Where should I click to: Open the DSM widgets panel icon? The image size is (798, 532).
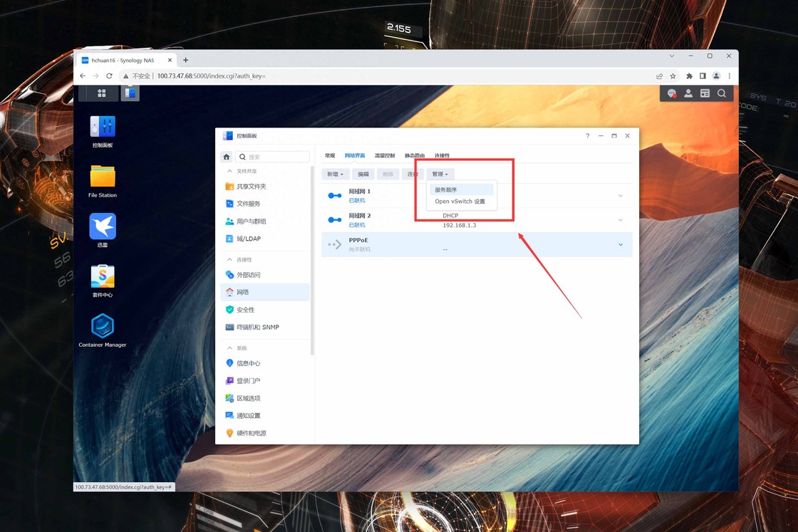point(705,93)
